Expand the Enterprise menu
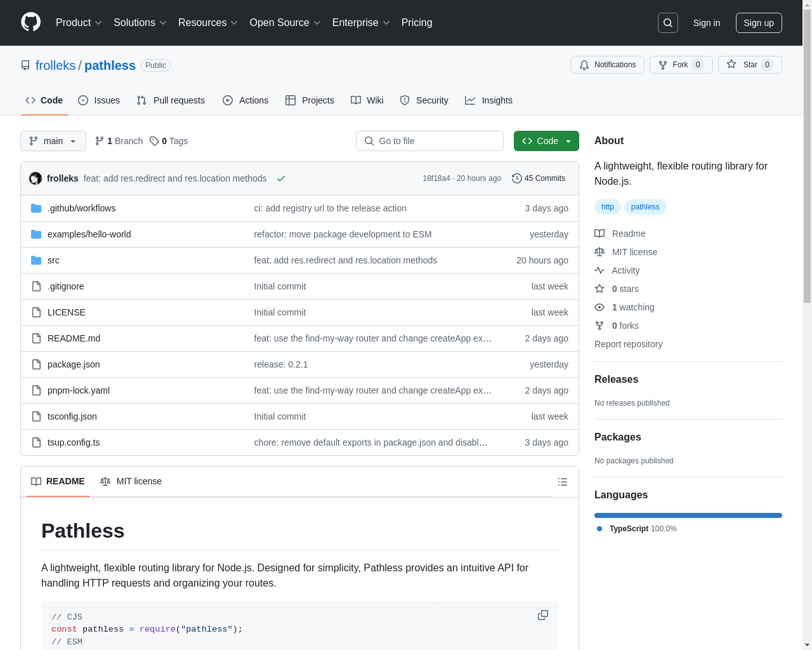Viewport: 812px width, 650px height. tap(361, 23)
